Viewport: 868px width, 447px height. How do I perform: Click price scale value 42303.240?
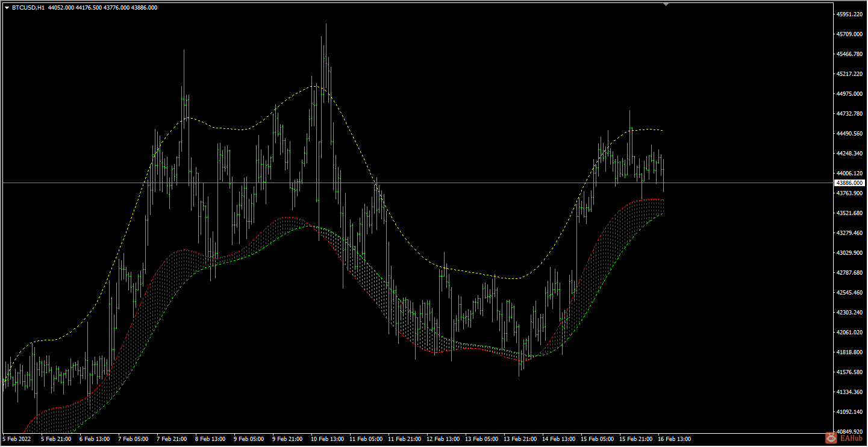[849, 313]
